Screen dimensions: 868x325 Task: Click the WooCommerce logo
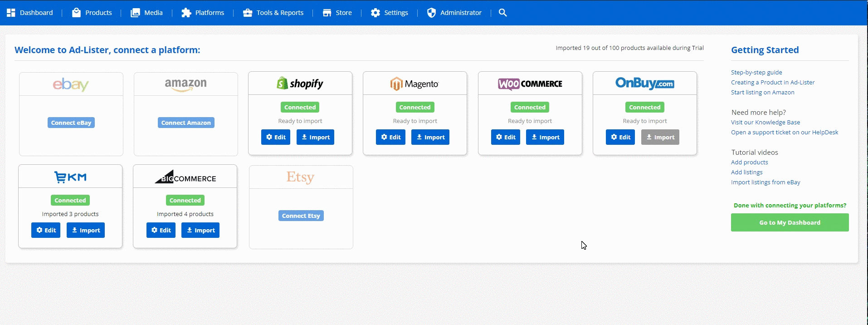click(530, 84)
